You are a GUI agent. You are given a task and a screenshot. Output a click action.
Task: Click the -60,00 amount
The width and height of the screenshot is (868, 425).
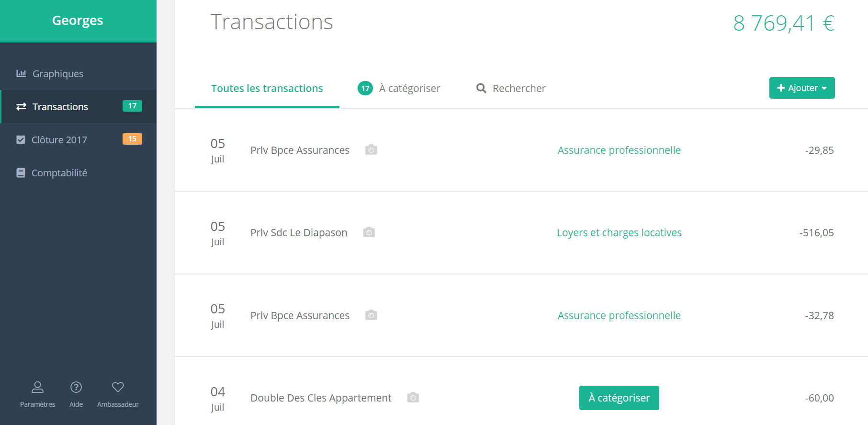pos(819,398)
